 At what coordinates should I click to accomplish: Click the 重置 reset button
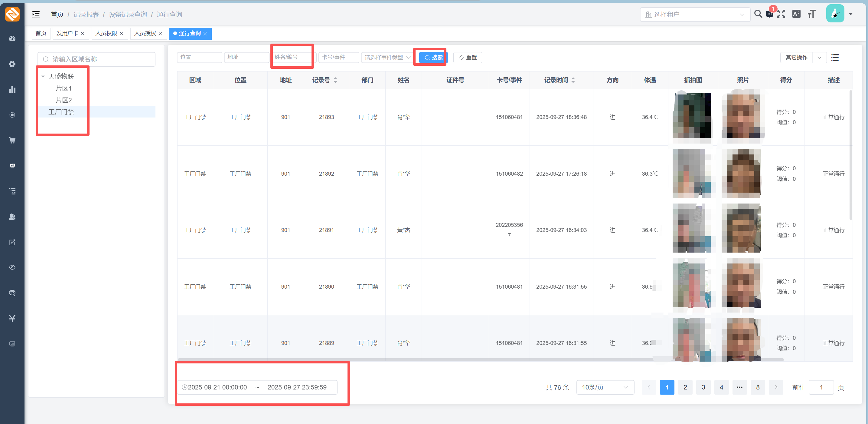tap(467, 57)
